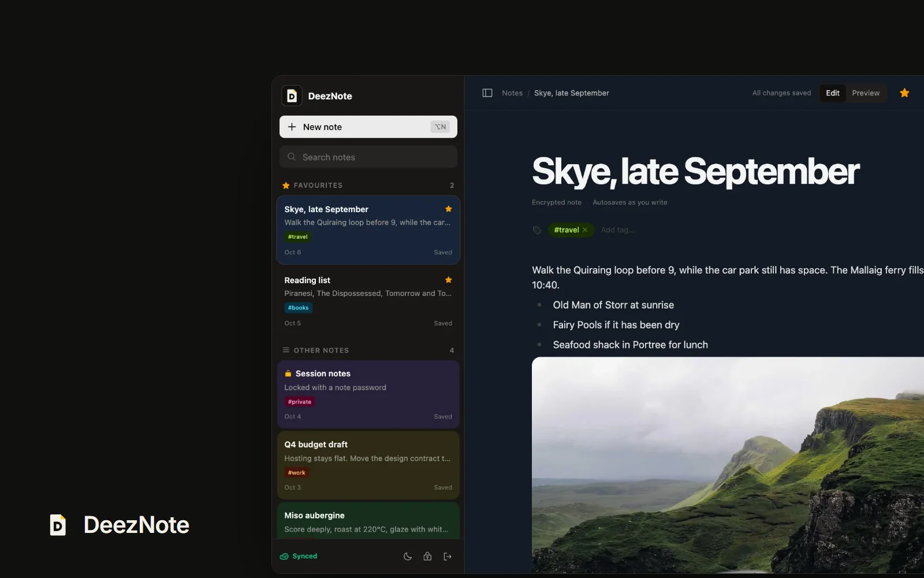Screen dimensions: 924x578
Task: Switch to Edit mode tab
Action: [833, 93]
